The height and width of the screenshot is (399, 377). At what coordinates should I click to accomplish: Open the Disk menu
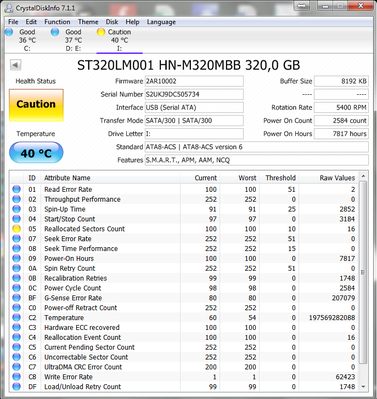(112, 22)
